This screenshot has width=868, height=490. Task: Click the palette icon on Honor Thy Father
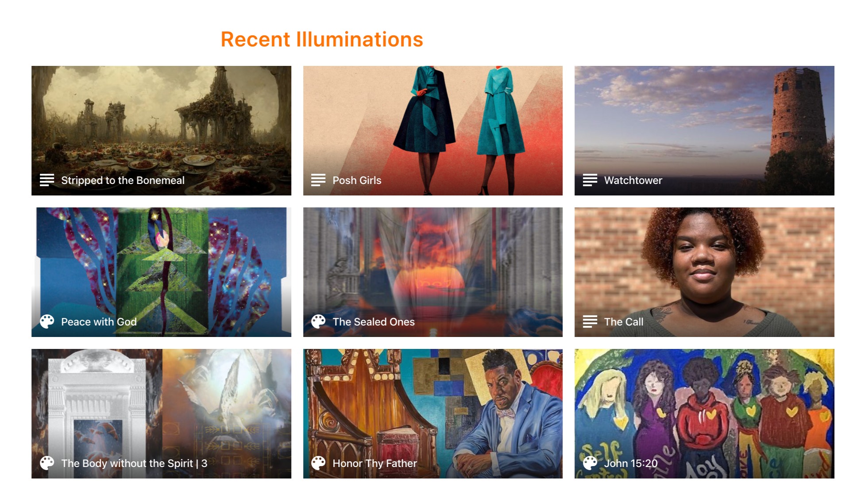click(x=318, y=463)
